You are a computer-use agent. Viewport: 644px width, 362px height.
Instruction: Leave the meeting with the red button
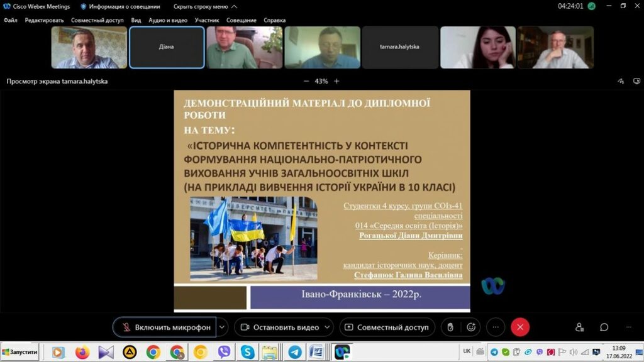point(520,327)
